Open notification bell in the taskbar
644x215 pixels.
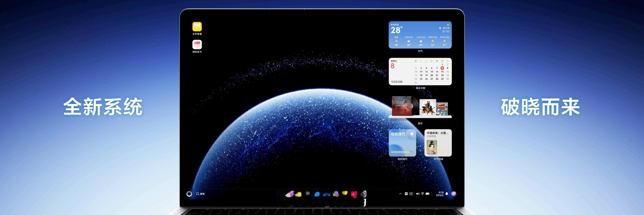tap(447, 194)
